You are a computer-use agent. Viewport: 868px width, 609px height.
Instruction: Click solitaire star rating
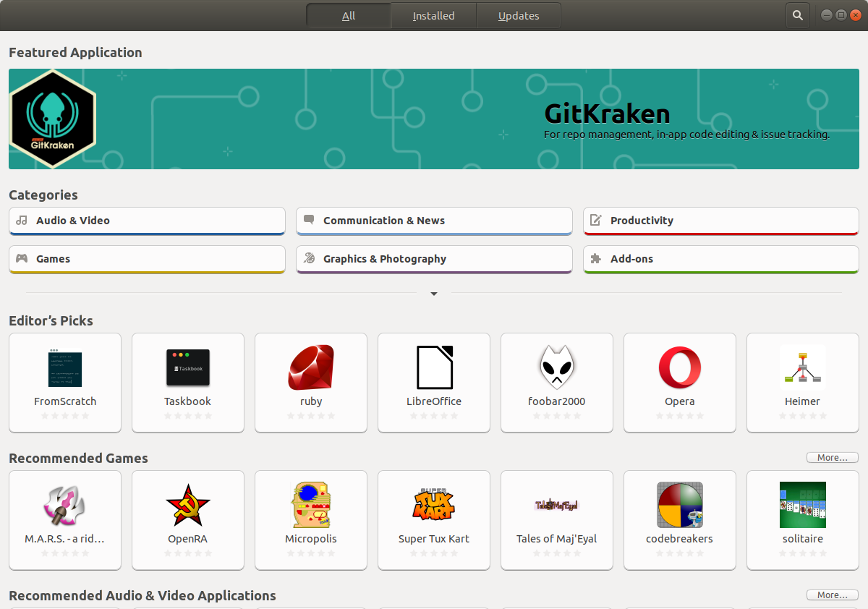803,553
